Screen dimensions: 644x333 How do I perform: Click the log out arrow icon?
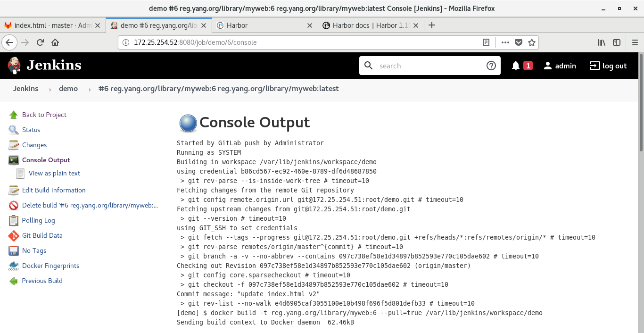tap(595, 66)
